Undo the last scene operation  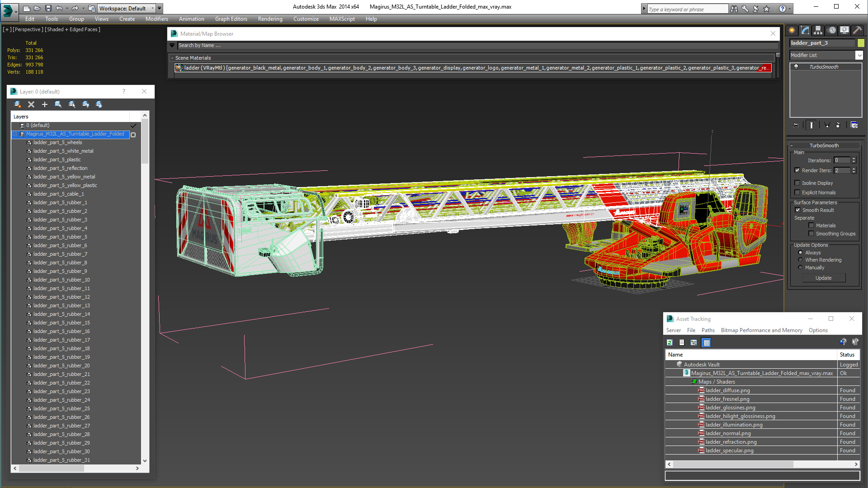point(59,8)
